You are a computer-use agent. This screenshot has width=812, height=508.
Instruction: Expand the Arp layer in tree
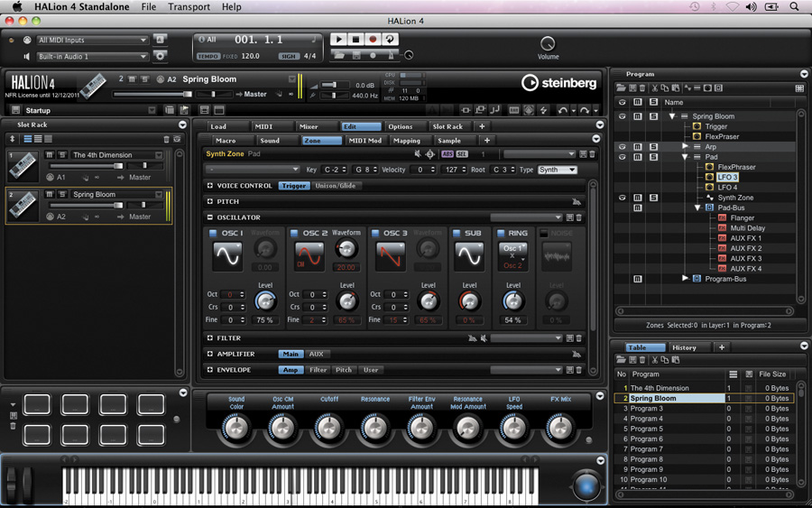click(685, 146)
